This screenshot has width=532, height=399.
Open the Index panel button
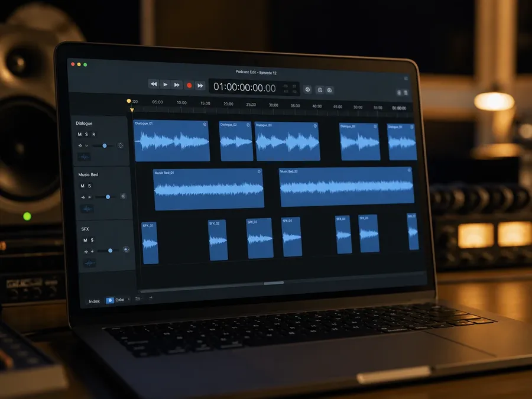94,301
